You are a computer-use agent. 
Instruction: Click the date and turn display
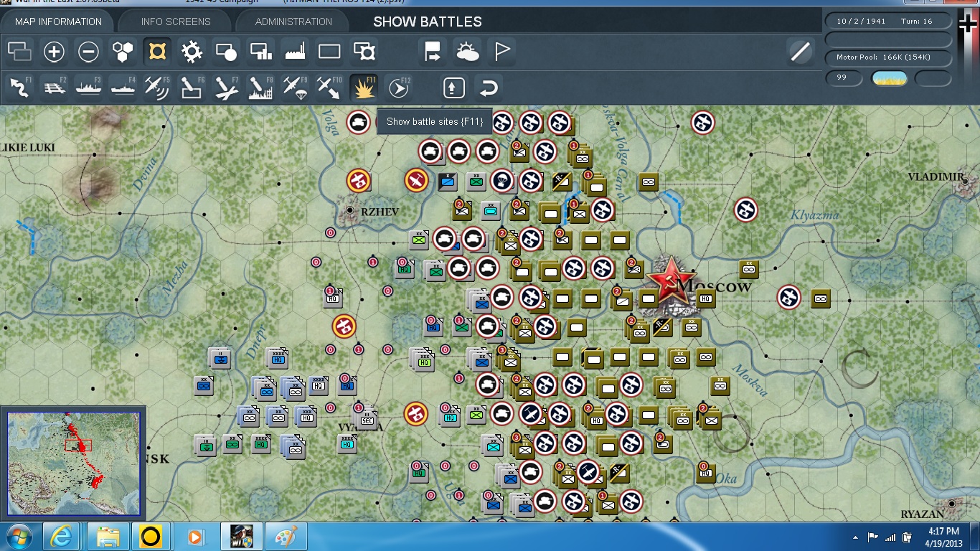tap(888, 22)
